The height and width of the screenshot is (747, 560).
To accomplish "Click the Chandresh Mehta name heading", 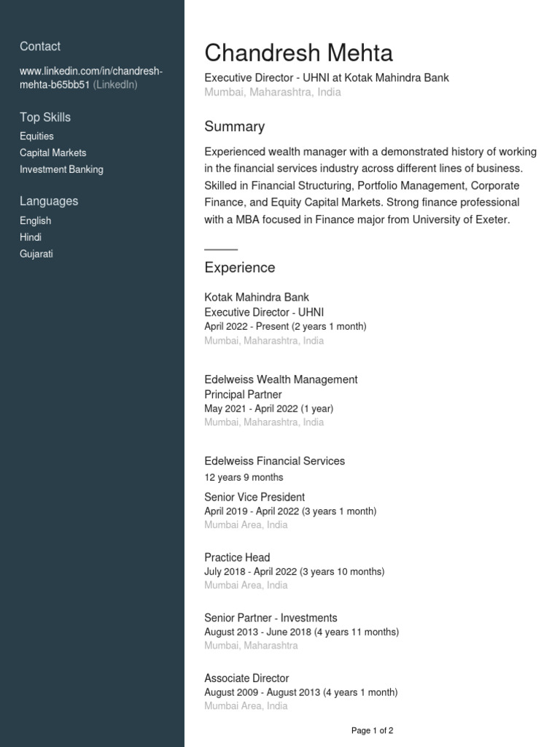I will (x=298, y=53).
